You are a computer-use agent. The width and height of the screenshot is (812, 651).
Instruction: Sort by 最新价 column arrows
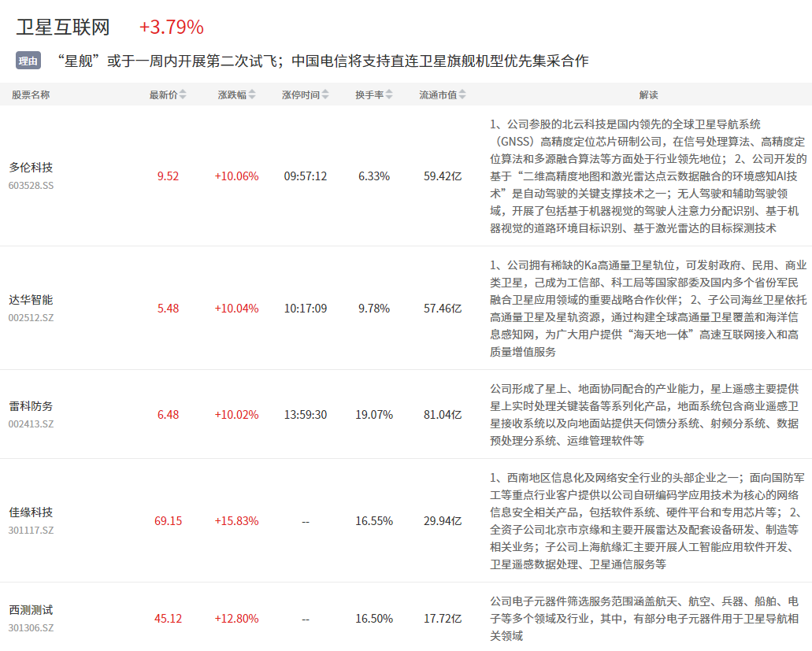[183, 94]
